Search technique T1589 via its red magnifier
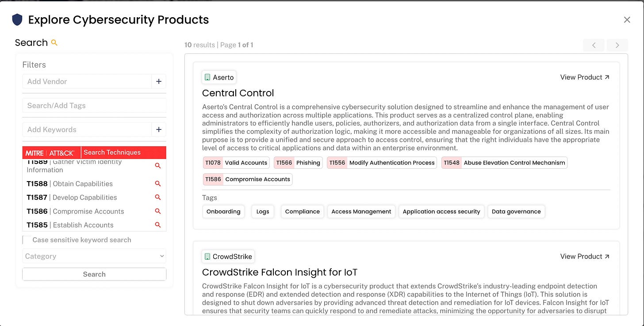Screen dimensions: 644x326 (x=158, y=166)
